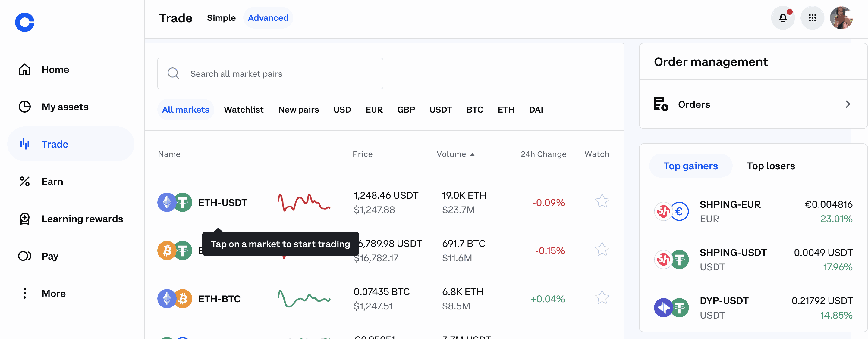Open the user profile avatar
The width and height of the screenshot is (868, 339).
pyautogui.click(x=841, y=18)
